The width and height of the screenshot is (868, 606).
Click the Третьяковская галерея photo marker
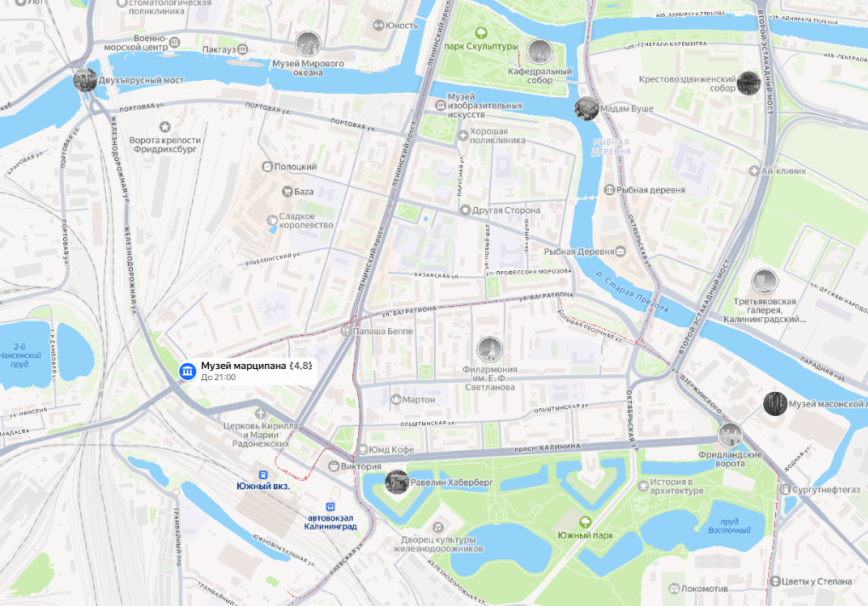764,282
